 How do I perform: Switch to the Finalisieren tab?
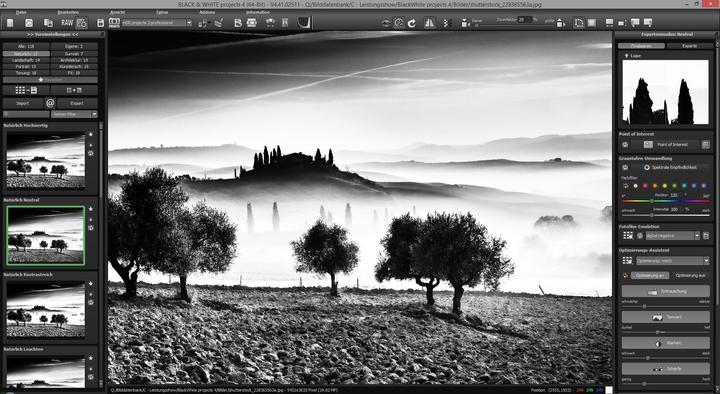pyautogui.click(x=641, y=46)
